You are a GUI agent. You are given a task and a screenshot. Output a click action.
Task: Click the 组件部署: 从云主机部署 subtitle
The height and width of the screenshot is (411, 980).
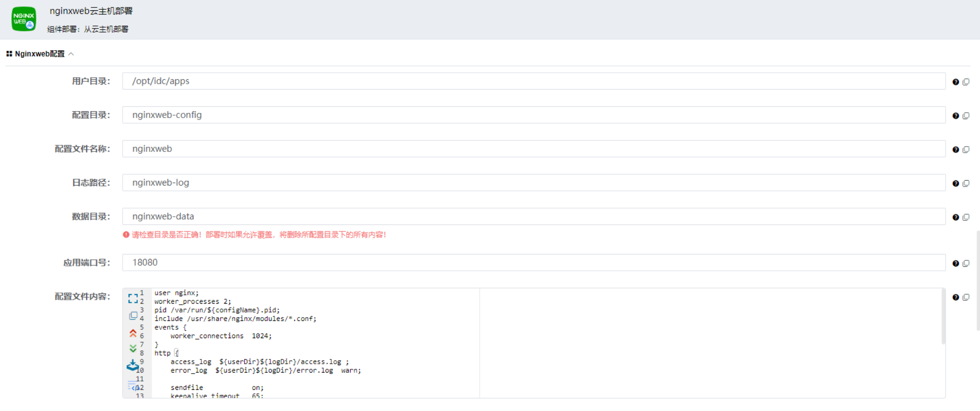(88, 29)
